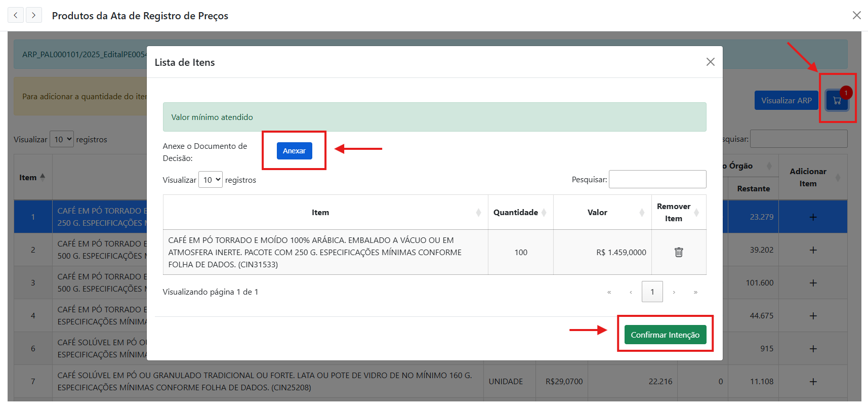Click the Visualizar ARP button
This screenshot has width=868, height=409.
click(x=786, y=101)
